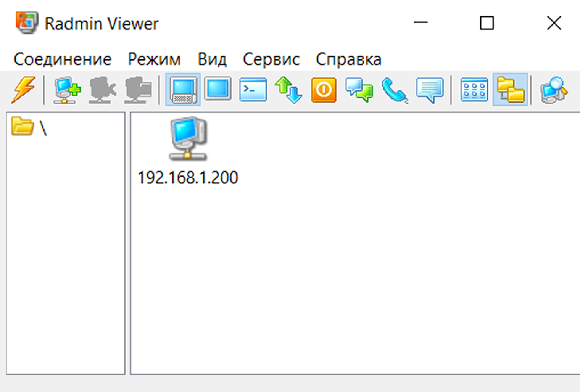Select the 192.168.1.200 computer icon
Screen dimensions: 580x392
(188, 138)
